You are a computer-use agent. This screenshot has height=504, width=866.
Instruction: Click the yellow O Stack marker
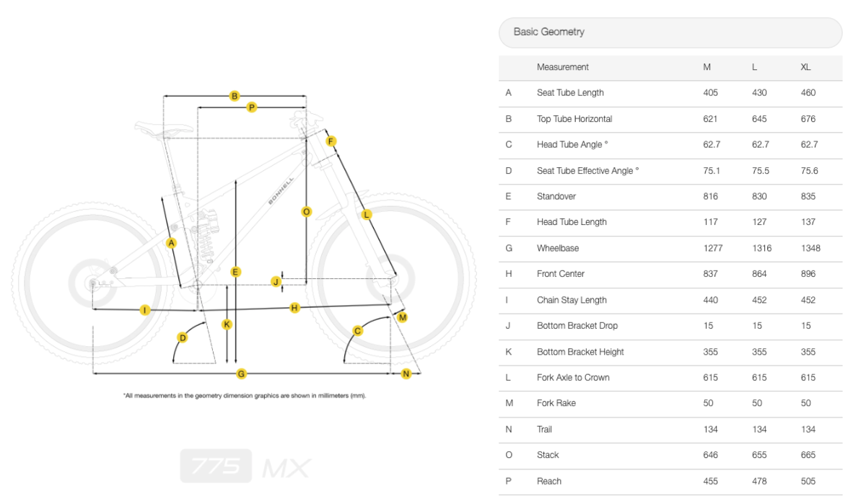(x=306, y=212)
